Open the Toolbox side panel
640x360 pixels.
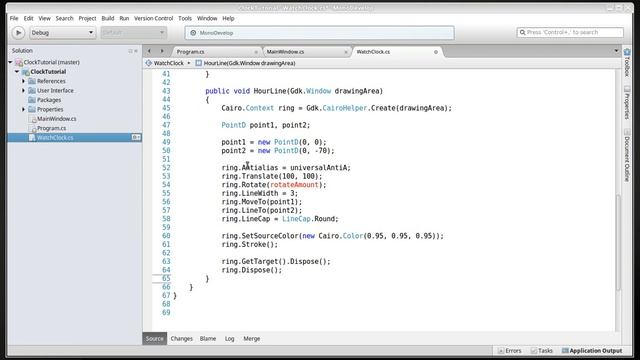[627, 62]
